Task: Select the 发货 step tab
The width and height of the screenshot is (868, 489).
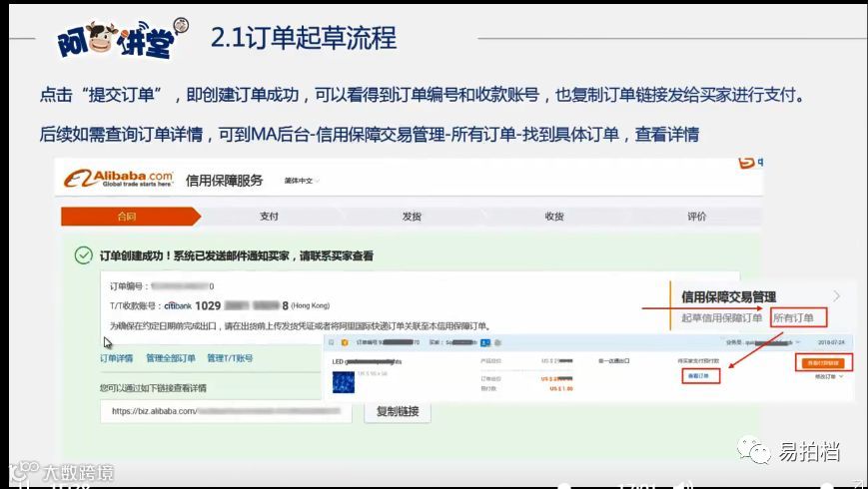Action: tap(412, 217)
